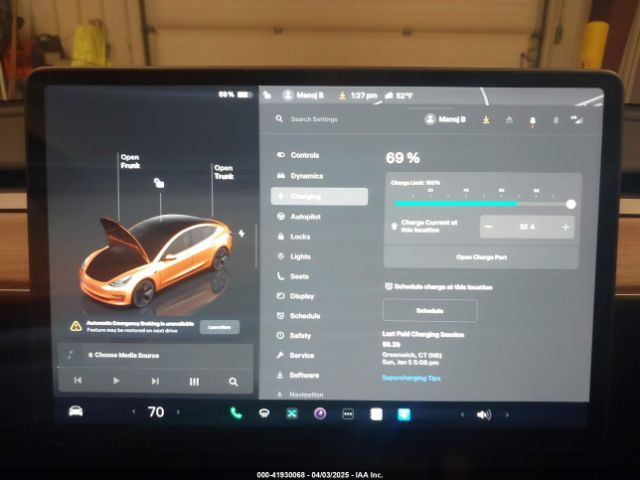Decrease volume with left arrow
This screenshot has width=640, height=480.
coord(462,415)
